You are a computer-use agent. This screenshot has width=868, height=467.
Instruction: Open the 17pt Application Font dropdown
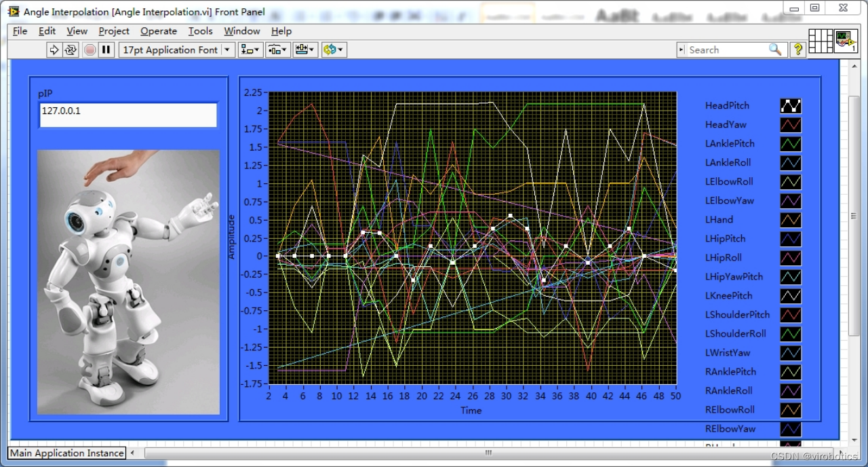point(176,50)
